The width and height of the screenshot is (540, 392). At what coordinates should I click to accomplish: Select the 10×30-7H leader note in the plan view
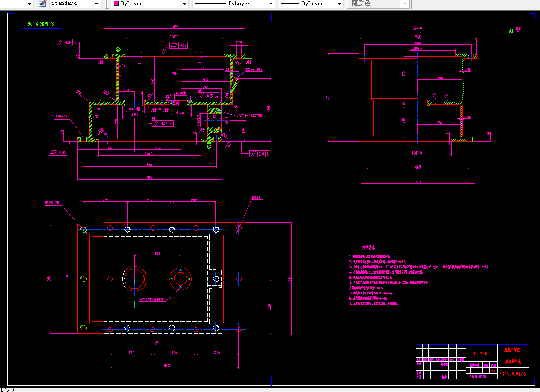[52, 203]
